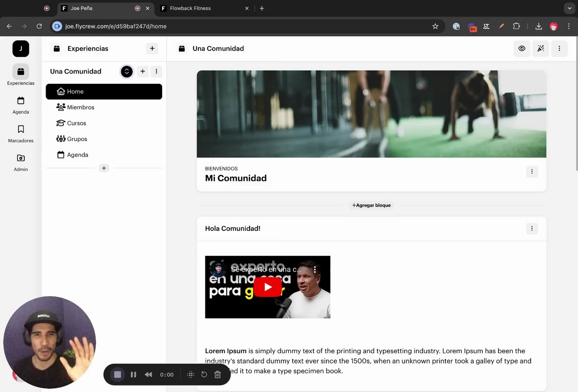Restart the screen recording
This screenshot has width=578, height=392.
click(204, 374)
